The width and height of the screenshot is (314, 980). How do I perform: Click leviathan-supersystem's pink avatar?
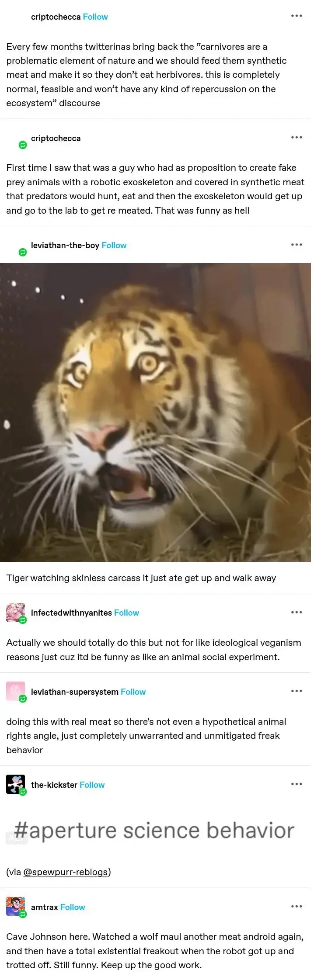pyautogui.click(x=15, y=692)
